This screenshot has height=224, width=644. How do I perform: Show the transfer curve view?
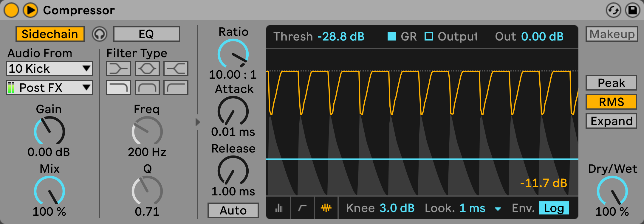pyautogui.click(x=302, y=208)
